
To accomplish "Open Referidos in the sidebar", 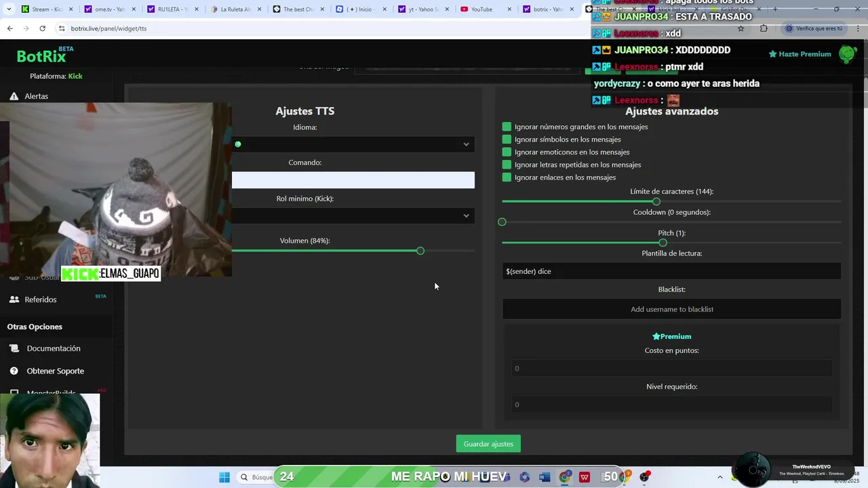I will 40,300.
